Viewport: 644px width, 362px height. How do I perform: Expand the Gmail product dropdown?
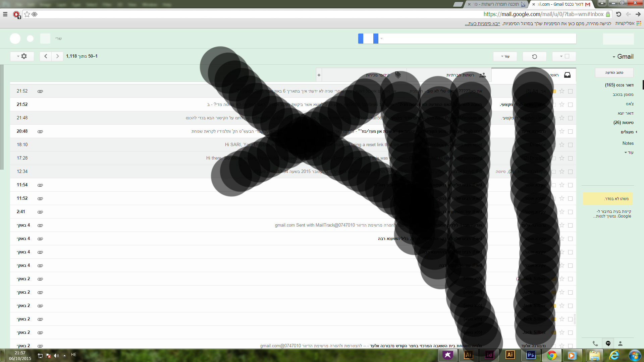pos(623,57)
